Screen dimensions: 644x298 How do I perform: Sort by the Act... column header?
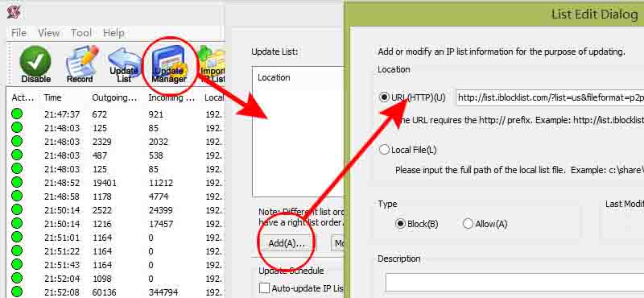[x=23, y=97]
